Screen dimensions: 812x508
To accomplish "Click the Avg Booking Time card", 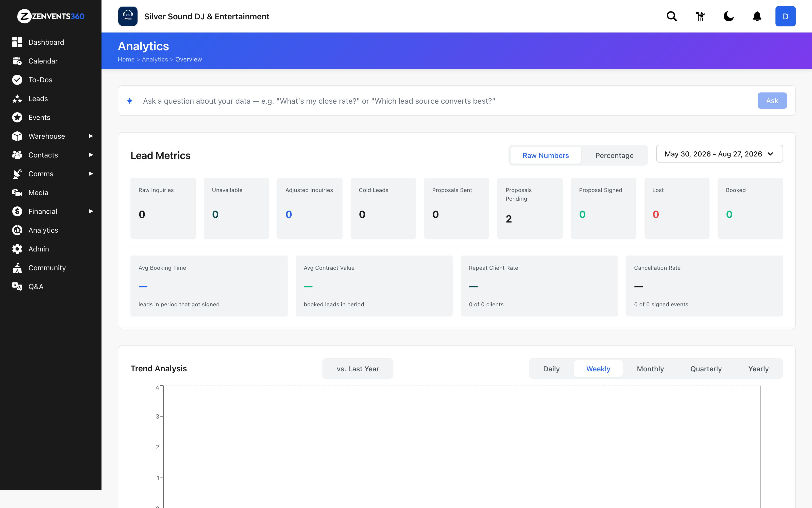I will pyautogui.click(x=209, y=286).
